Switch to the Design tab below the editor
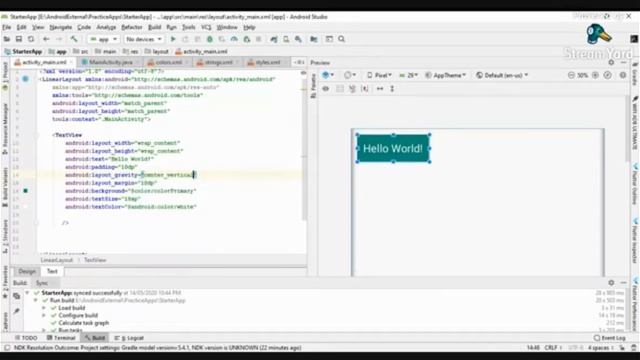640x360 pixels. point(27,271)
